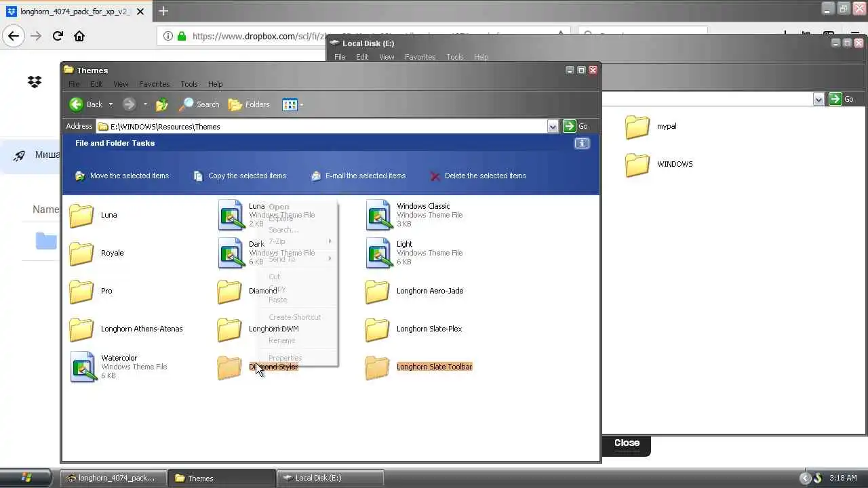Select the Longhorn Aero-Jade folder
Screen dimensions: 868x488
414,291
